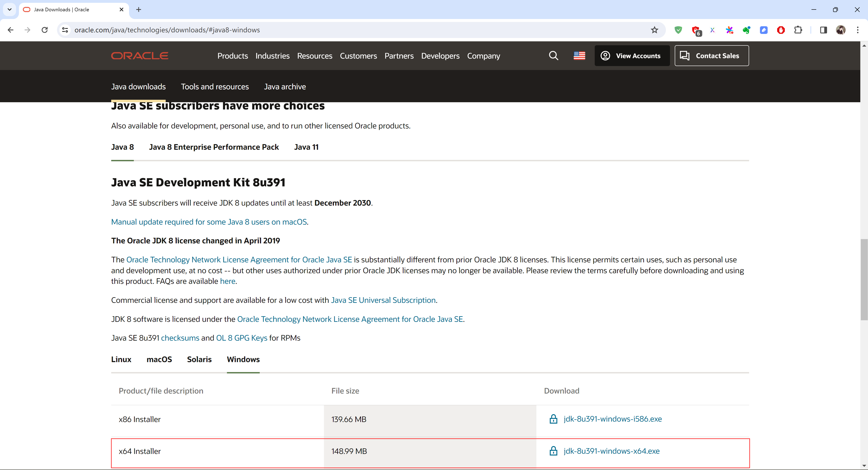
Task: Click the green shield extension icon
Action: (678, 30)
